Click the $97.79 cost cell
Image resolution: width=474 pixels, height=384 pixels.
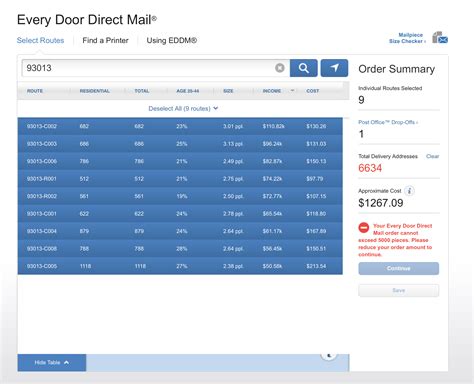tap(315, 179)
